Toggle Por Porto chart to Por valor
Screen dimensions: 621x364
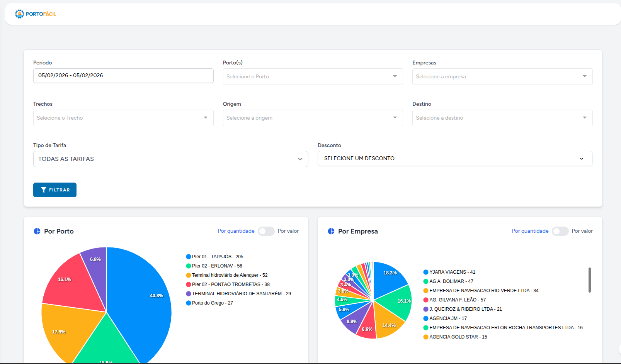pos(266,231)
